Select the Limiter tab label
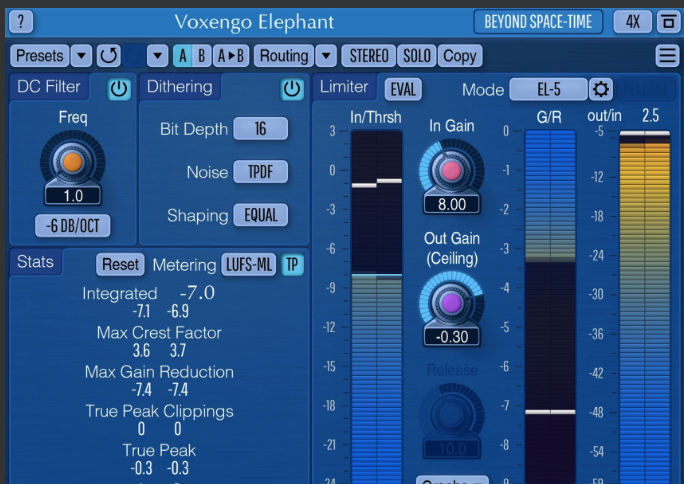Screen dimensions: 684x484 click(344, 86)
